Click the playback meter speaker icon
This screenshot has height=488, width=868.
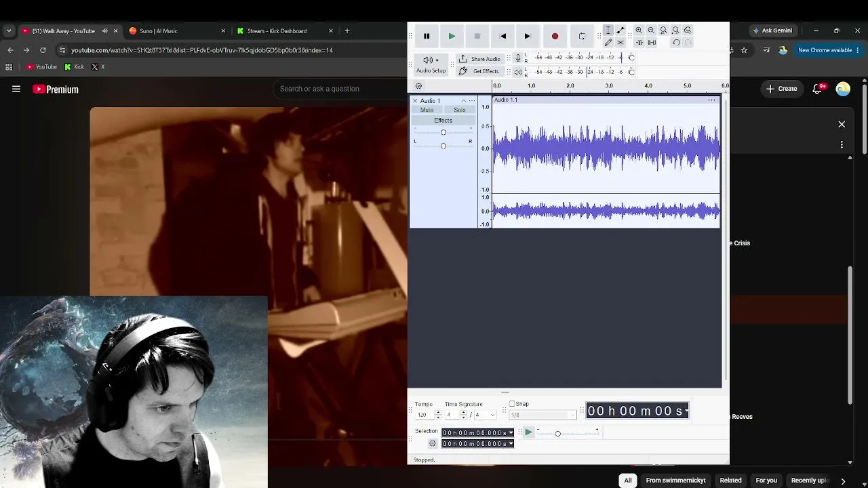[x=518, y=71]
